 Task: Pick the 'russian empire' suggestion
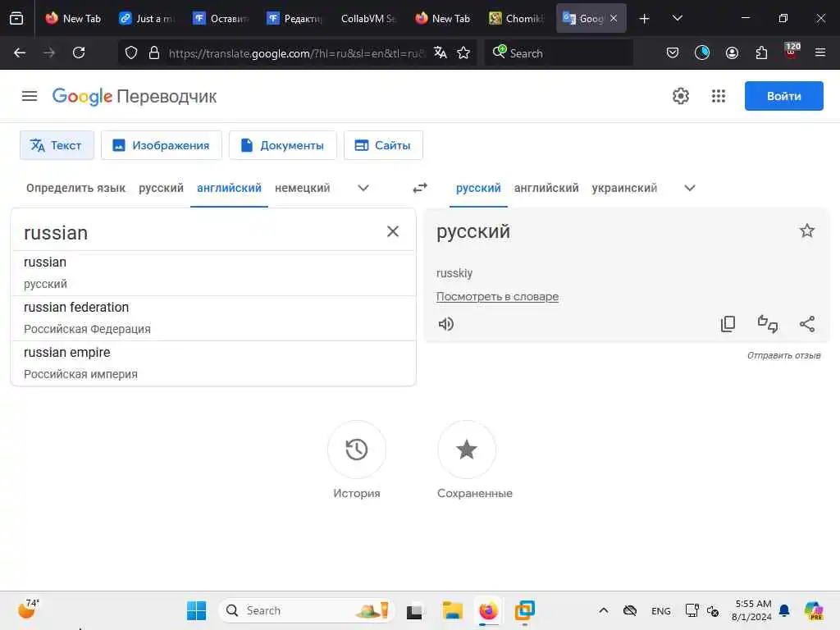[x=213, y=363]
